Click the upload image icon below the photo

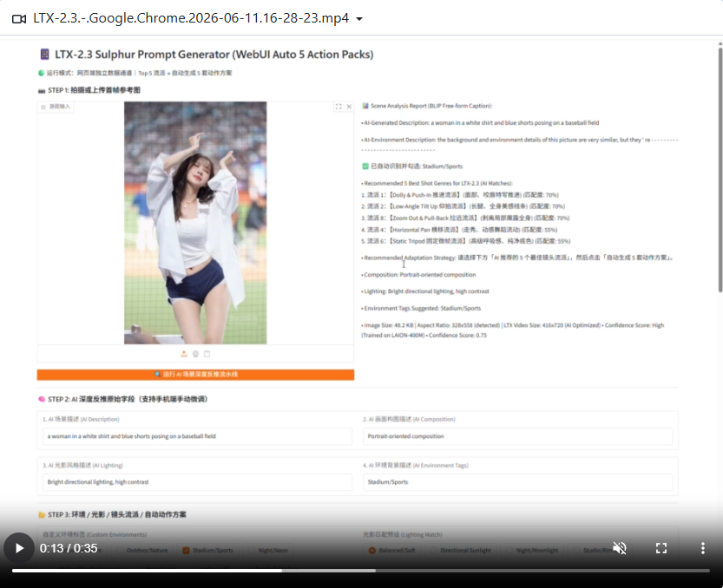[184, 354]
